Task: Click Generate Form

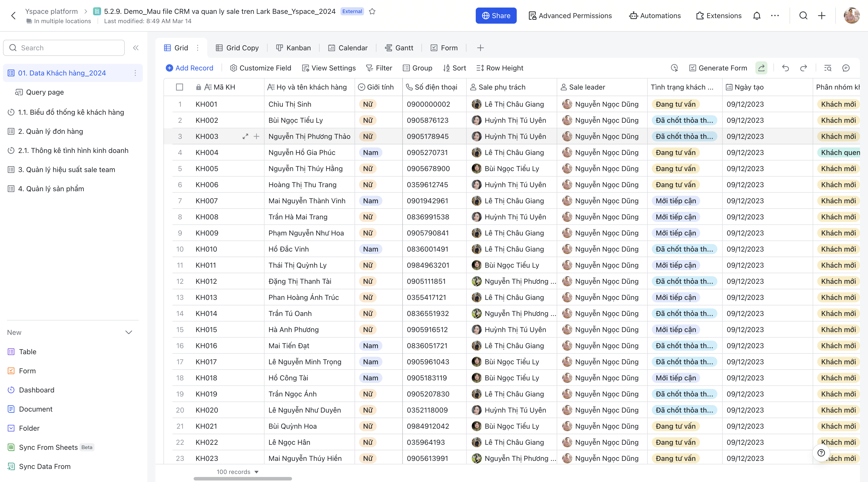Action: coord(718,68)
